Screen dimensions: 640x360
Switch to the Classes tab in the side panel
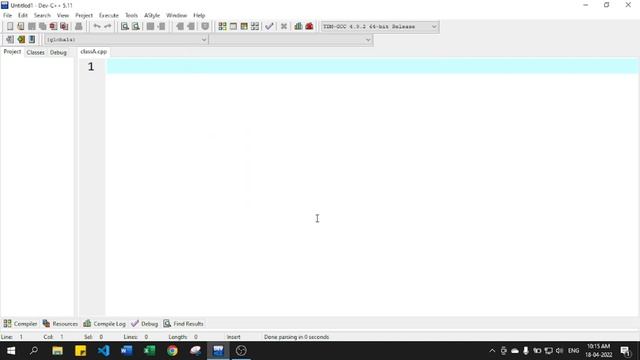[36, 52]
